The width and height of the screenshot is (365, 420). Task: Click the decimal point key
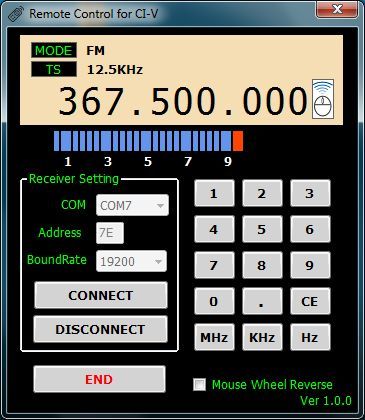click(x=262, y=301)
